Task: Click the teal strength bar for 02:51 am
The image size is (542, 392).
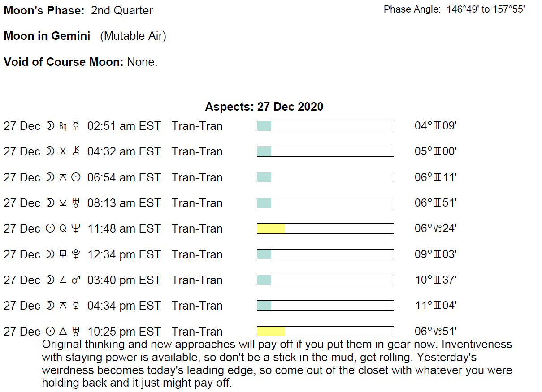Action: 264,126
